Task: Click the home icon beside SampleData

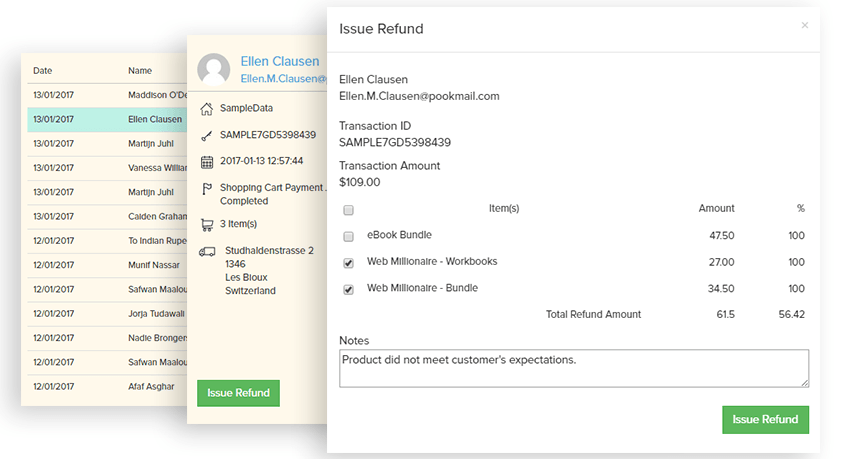Action: click(207, 108)
